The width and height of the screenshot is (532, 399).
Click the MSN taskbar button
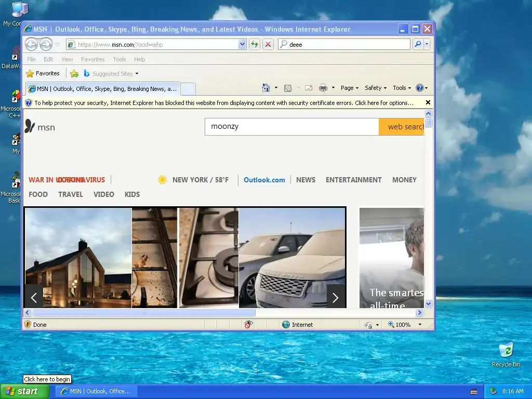97,391
